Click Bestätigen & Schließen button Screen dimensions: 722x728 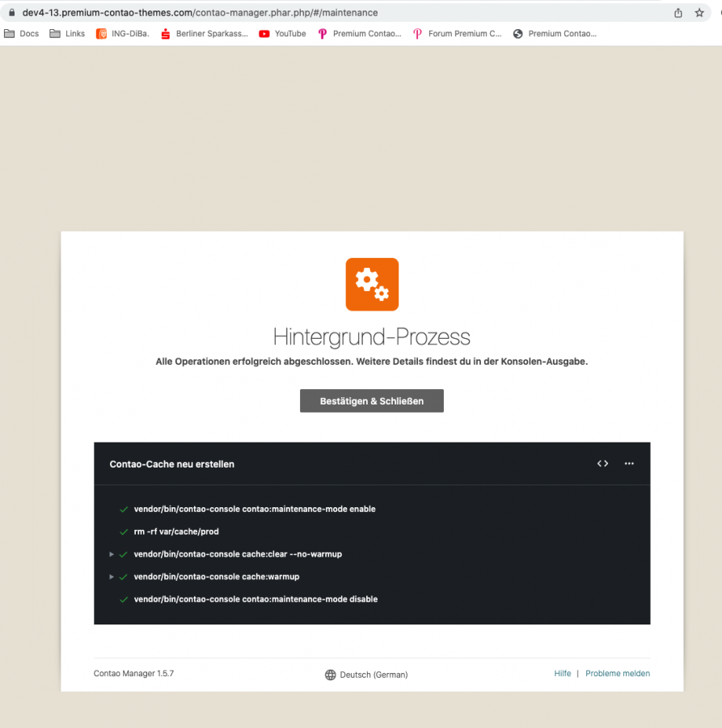tap(372, 400)
